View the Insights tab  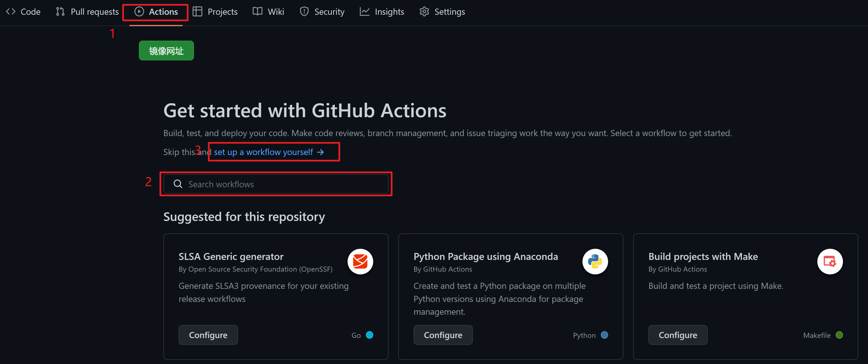[x=382, y=12]
